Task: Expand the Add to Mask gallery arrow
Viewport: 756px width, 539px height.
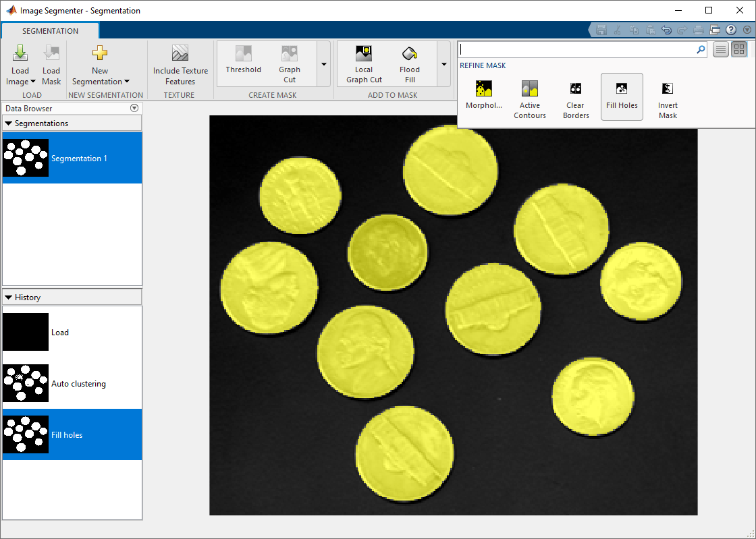Action: click(444, 64)
